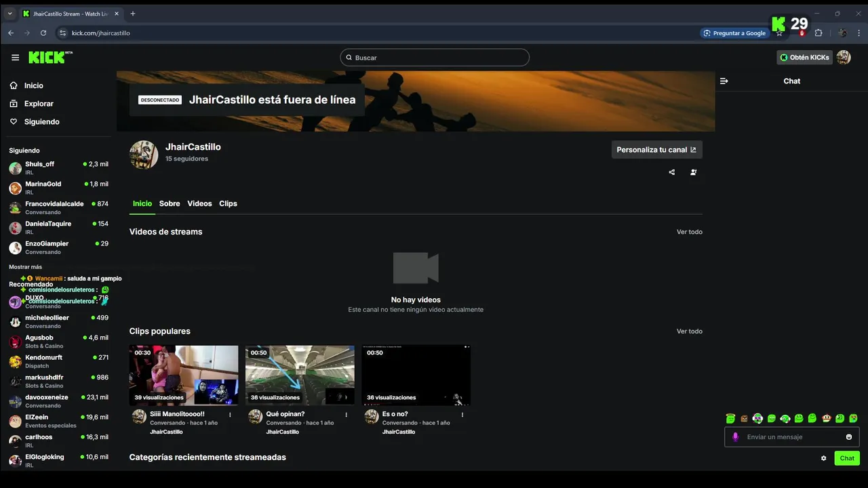The image size is (868, 488).
Task: Open the tab search dropdown arrow
Action: (x=9, y=14)
